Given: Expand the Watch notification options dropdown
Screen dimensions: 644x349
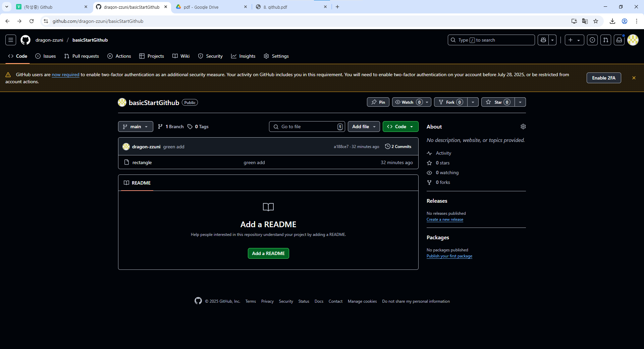Looking at the screenshot, I should 427,102.
